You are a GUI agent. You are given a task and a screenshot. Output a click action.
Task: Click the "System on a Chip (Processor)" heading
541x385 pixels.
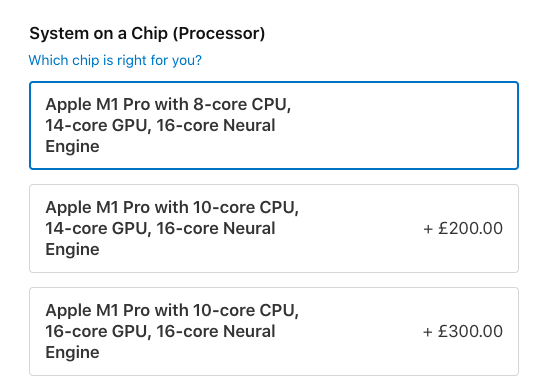(147, 34)
